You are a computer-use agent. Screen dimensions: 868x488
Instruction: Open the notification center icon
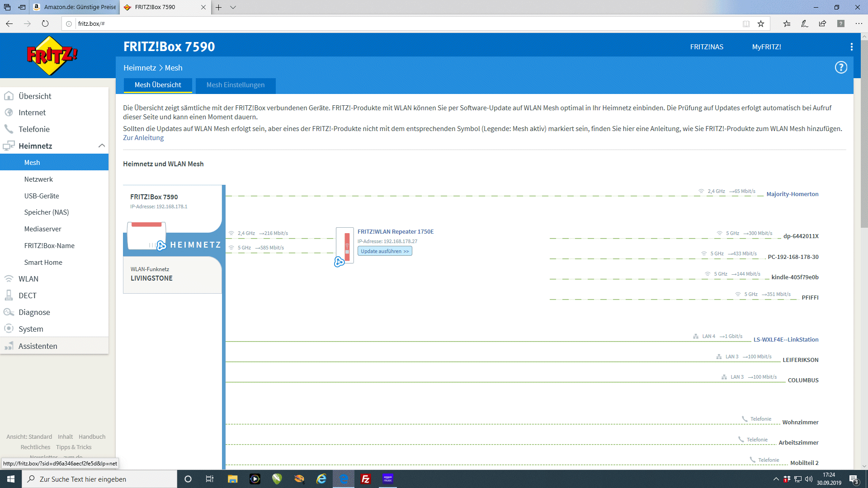(x=854, y=479)
